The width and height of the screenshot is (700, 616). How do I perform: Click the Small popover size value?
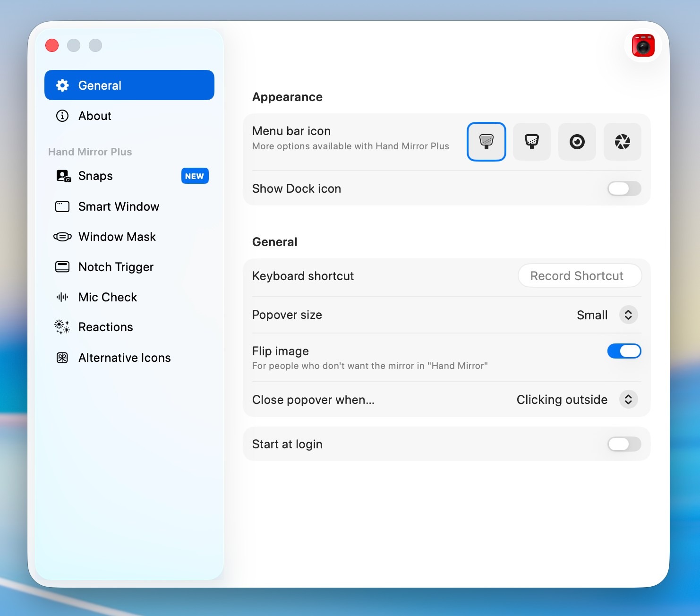pyautogui.click(x=592, y=315)
